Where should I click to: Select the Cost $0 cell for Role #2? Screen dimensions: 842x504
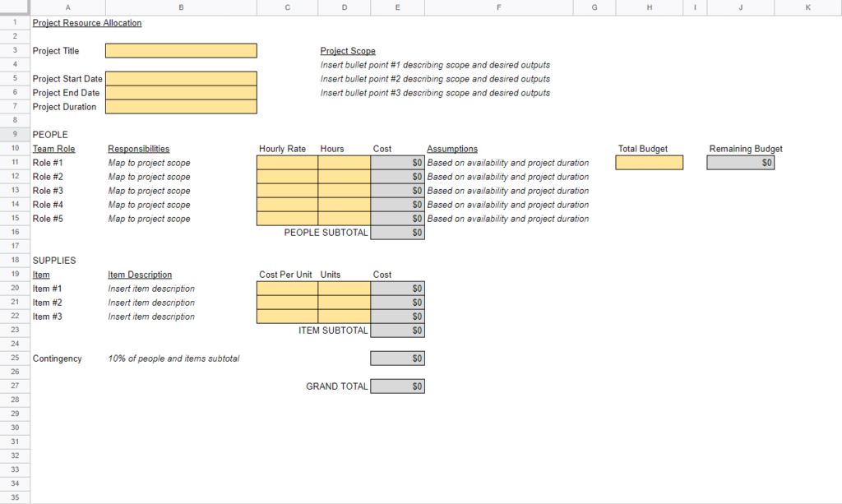pyautogui.click(x=397, y=177)
